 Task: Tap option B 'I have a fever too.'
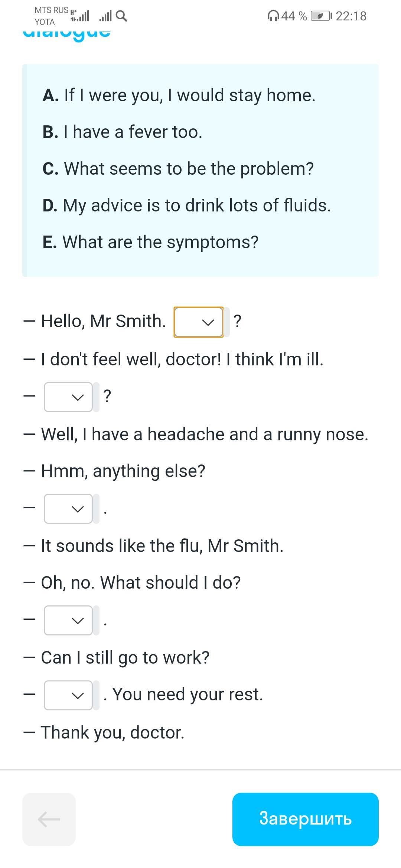[123, 132]
